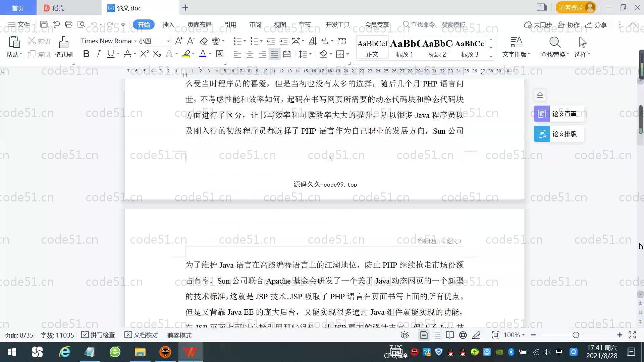
Task: Click the Print icon in quick access toolbar
Action: (69, 24)
